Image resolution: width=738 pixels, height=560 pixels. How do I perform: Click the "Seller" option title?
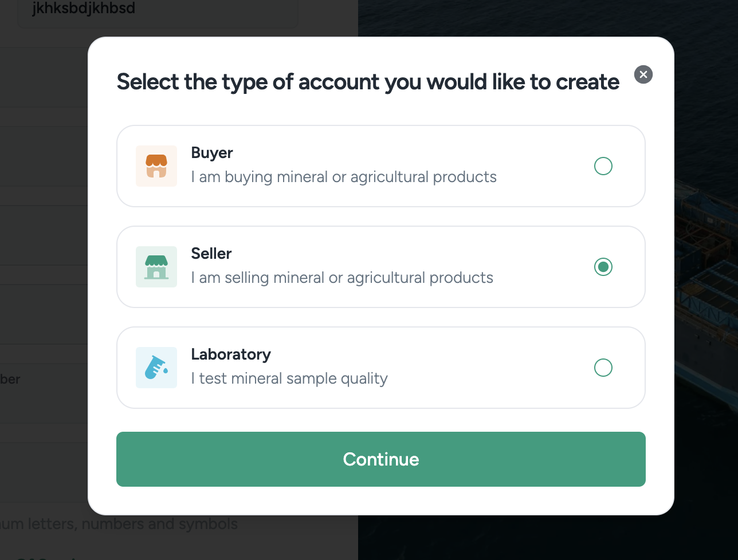click(211, 254)
